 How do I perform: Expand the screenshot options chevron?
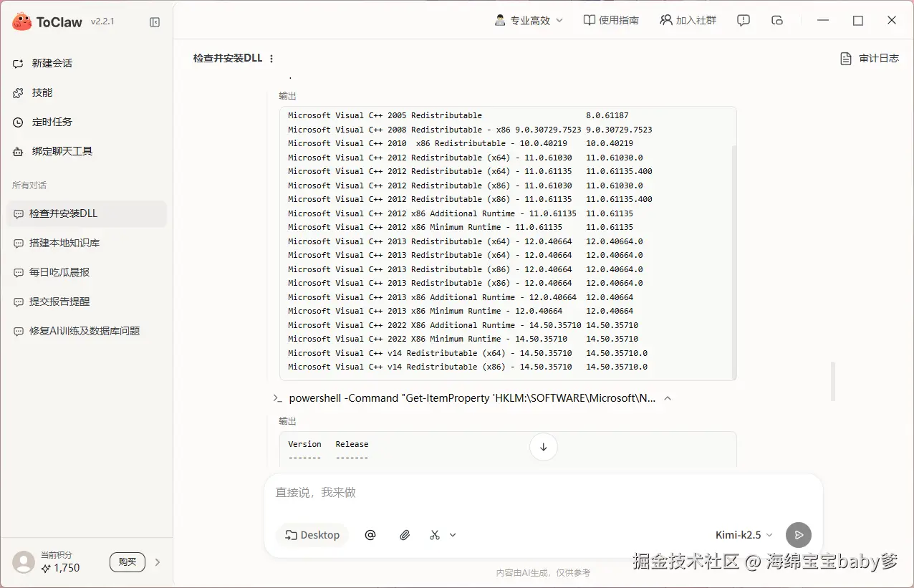click(453, 535)
